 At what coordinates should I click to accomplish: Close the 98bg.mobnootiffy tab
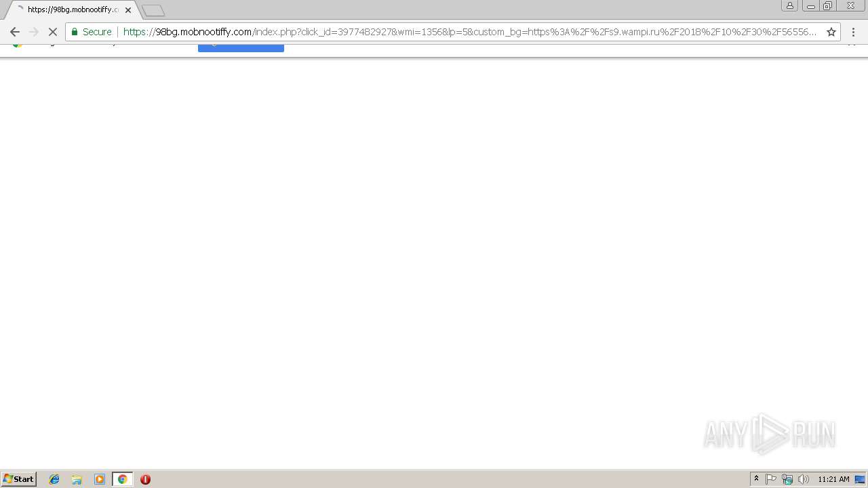pyautogui.click(x=128, y=10)
